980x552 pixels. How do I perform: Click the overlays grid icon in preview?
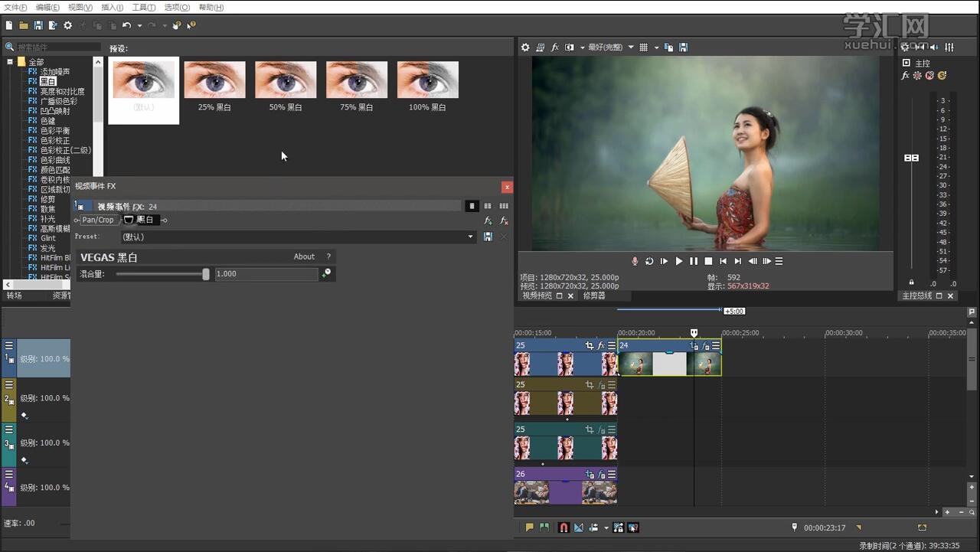[x=644, y=47]
